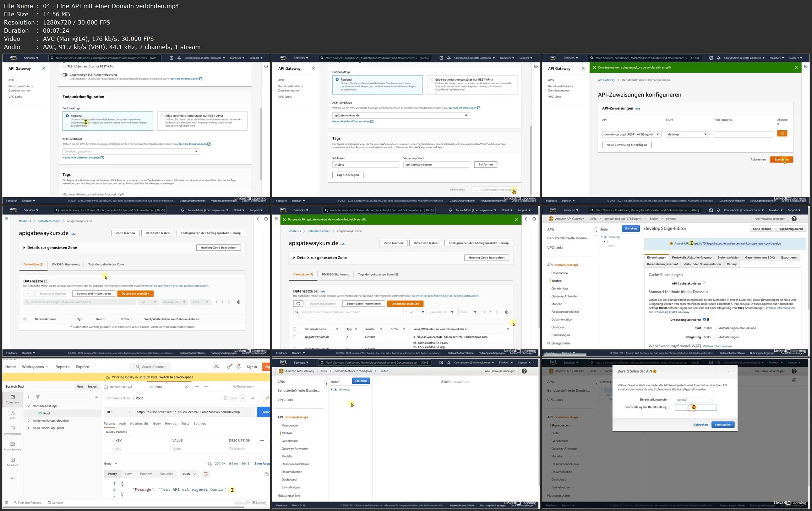This screenshot has height=511, width=812.
Task: Click the copy response icon in Postman
Action: (x=266, y=474)
